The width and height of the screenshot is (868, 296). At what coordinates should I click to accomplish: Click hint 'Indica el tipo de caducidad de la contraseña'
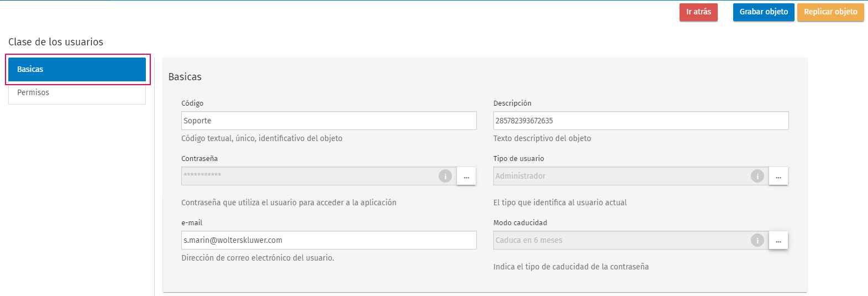(571, 267)
